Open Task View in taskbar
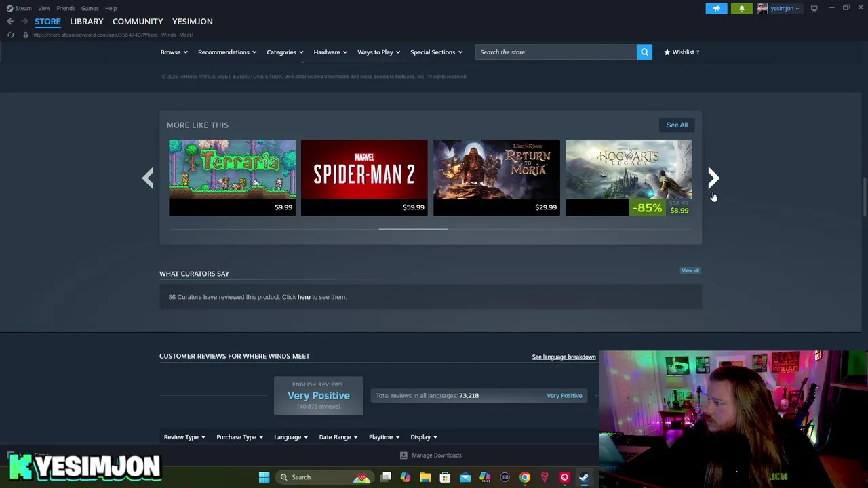868x488 pixels. click(x=386, y=477)
